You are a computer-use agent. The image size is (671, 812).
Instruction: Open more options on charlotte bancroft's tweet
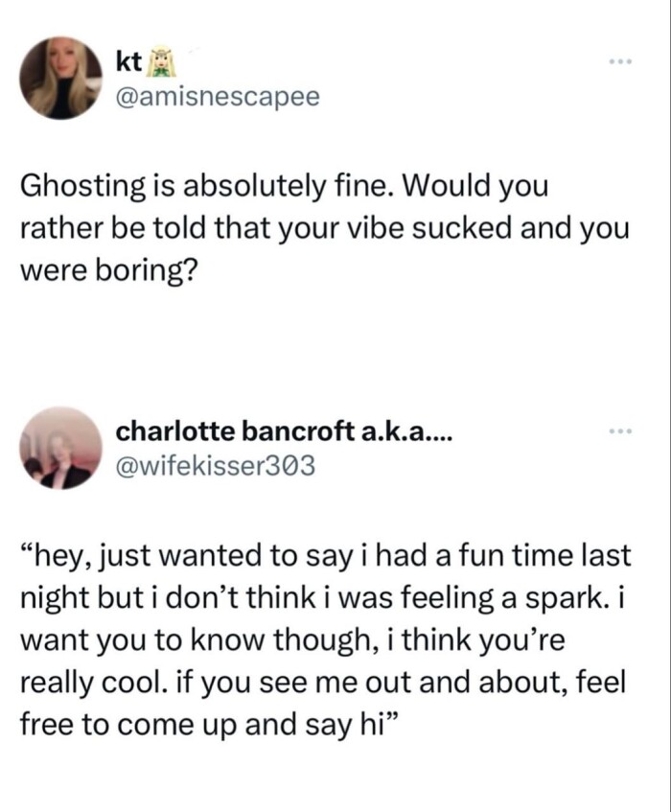click(623, 433)
